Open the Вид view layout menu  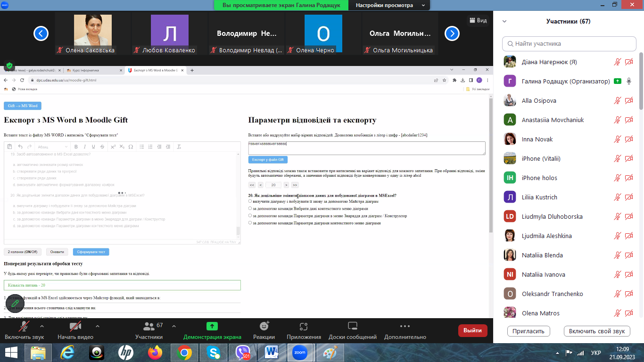[478, 20]
